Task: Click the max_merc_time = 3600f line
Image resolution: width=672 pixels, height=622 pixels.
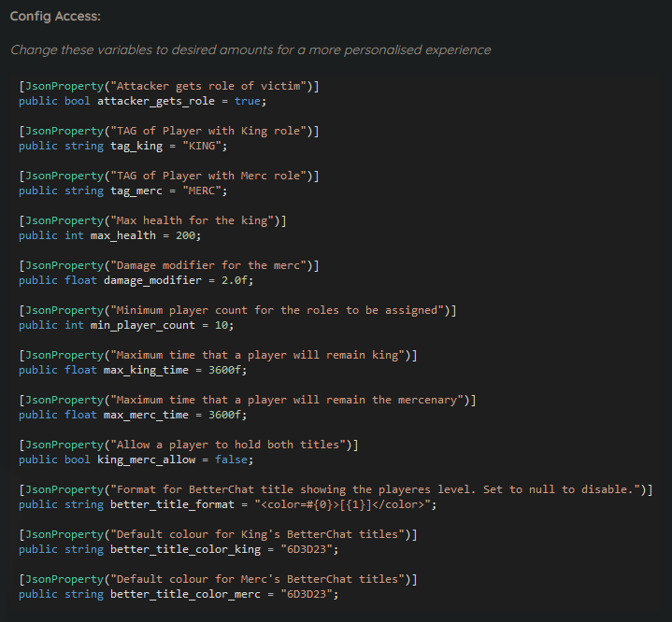Action: click(133, 415)
